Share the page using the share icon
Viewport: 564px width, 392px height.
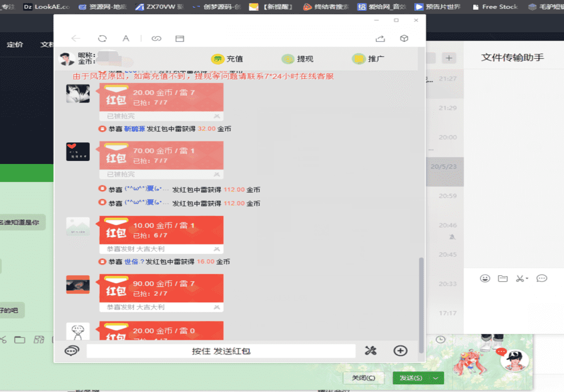pos(380,38)
